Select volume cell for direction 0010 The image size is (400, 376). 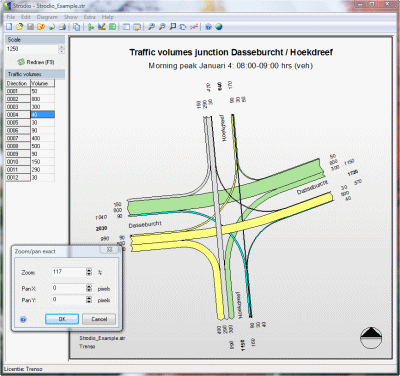42,162
